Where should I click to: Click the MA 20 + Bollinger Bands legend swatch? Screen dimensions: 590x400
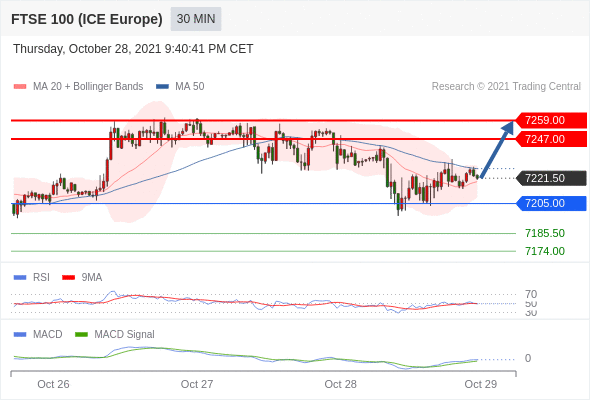tap(20, 87)
